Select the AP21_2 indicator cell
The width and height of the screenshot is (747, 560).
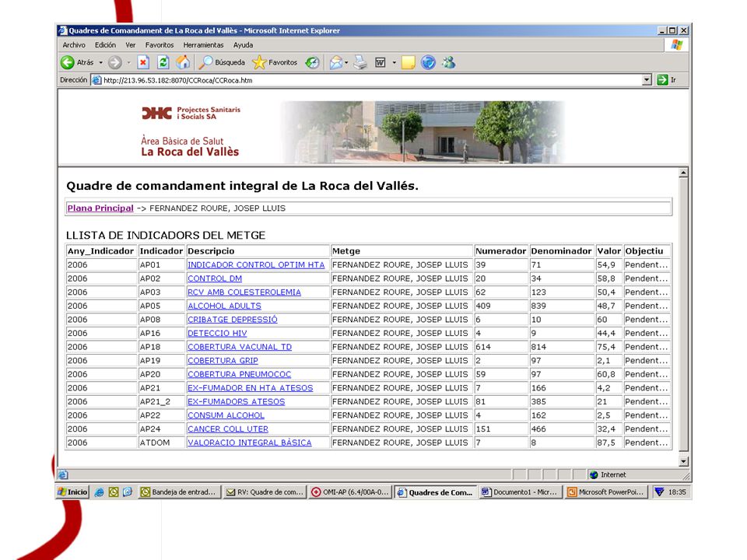(x=161, y=402)
